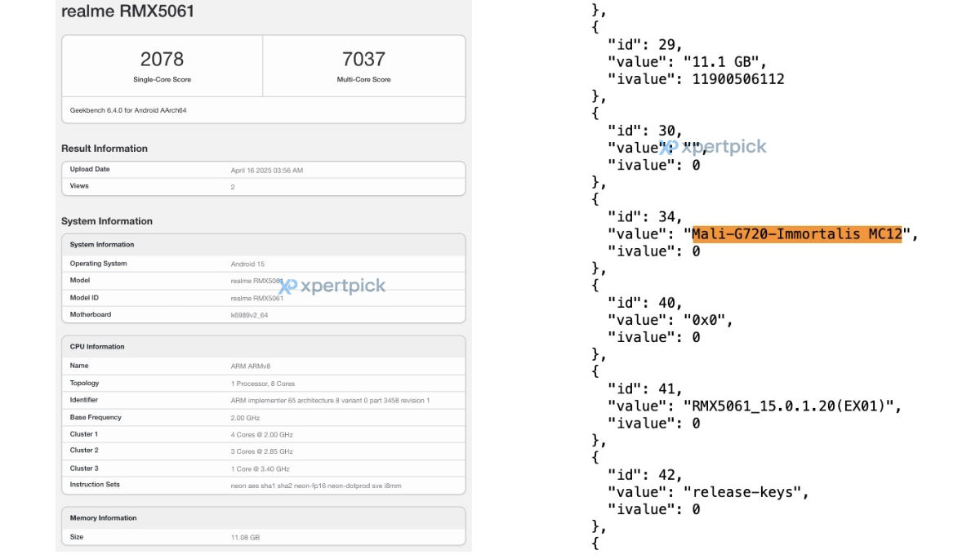The image size is (980, 555).
Task: Select the 4 Cores @ 2.00 GHz value
Action: (262, 435)
